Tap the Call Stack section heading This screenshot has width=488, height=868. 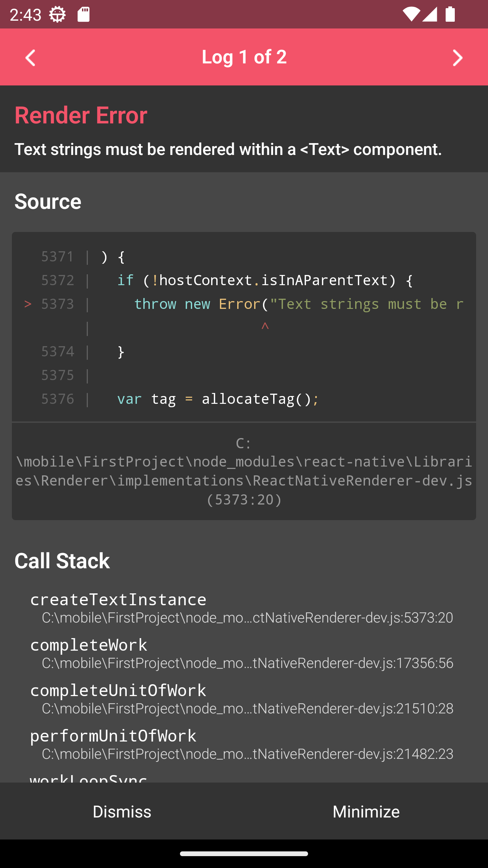[x=62, y=561]
